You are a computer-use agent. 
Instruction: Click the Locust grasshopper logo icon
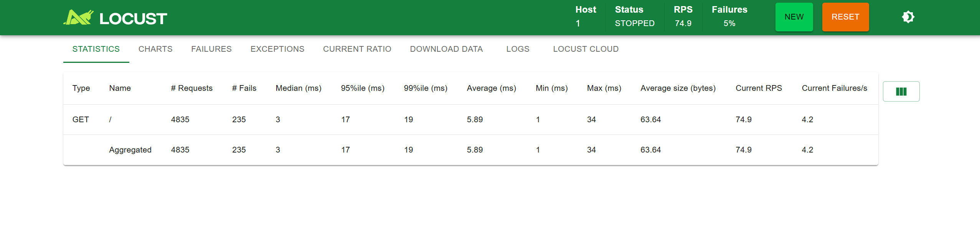point(78,18)
